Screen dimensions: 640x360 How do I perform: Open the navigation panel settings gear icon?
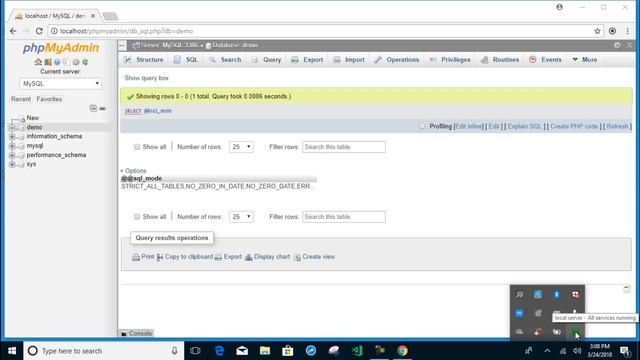click(76, 62)
